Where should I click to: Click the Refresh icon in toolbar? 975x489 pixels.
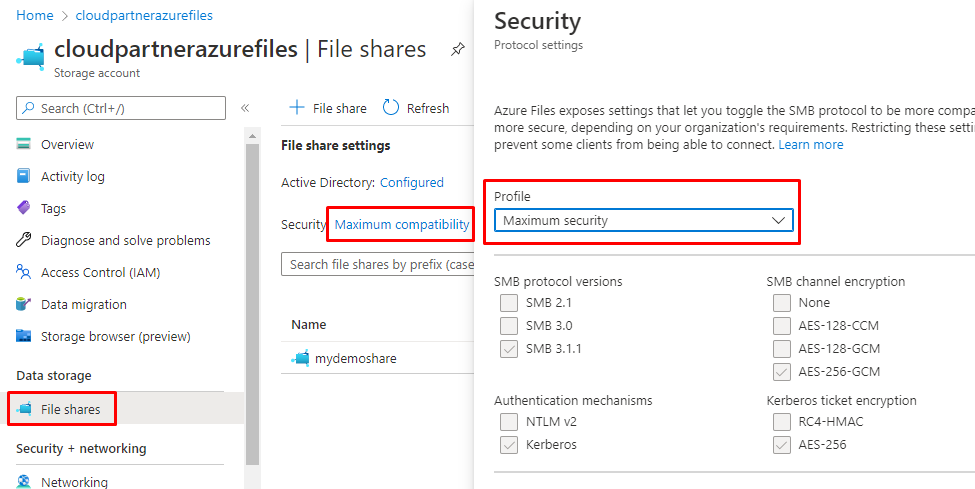[x=391, y=108]
